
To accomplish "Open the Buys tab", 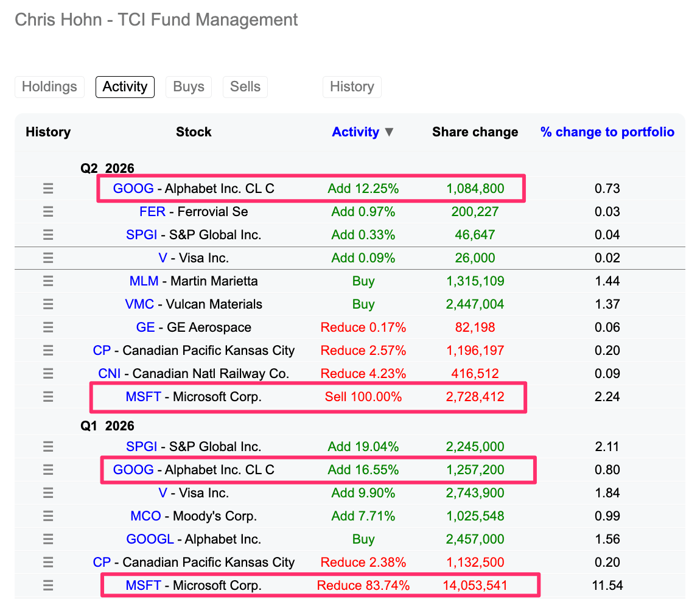I will tap(189, 86).
